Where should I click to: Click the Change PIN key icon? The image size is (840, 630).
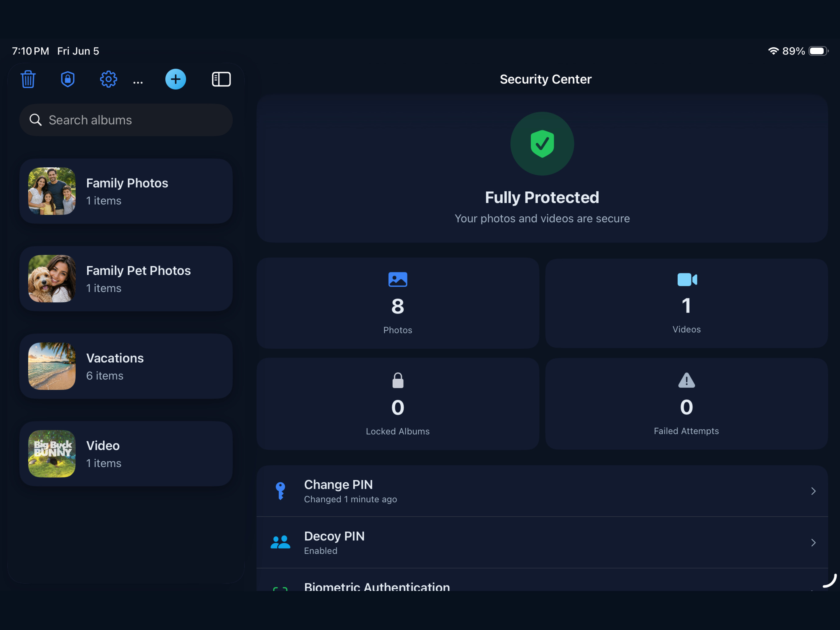[x=280, y=491]
